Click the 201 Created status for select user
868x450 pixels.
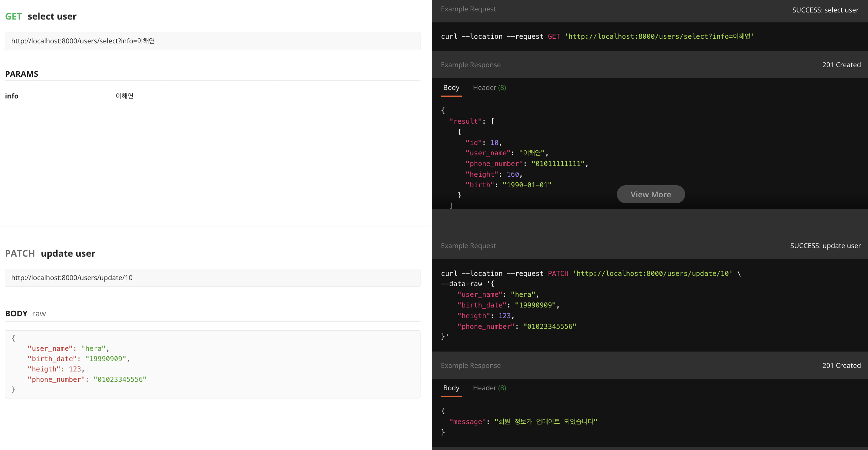841,64
